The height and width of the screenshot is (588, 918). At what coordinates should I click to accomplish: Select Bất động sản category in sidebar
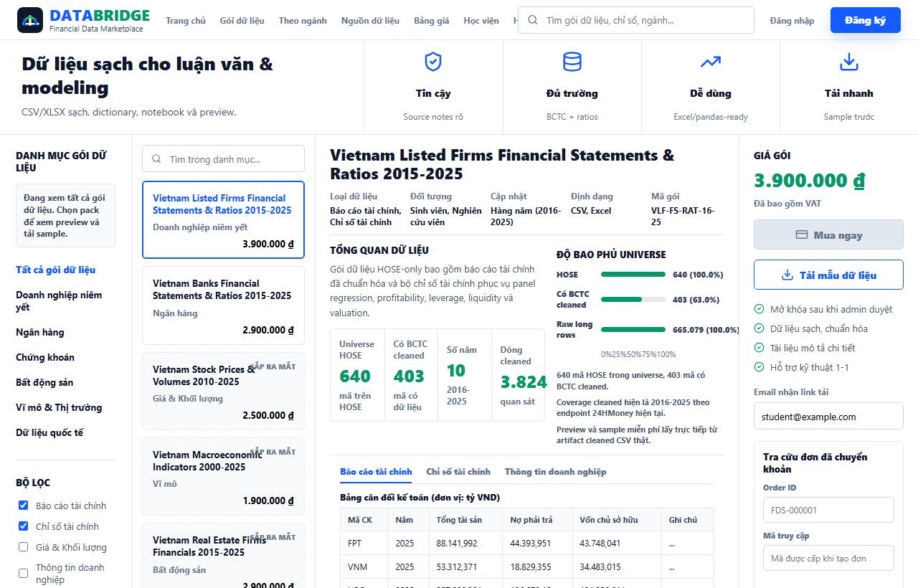(x=44, y=382)
